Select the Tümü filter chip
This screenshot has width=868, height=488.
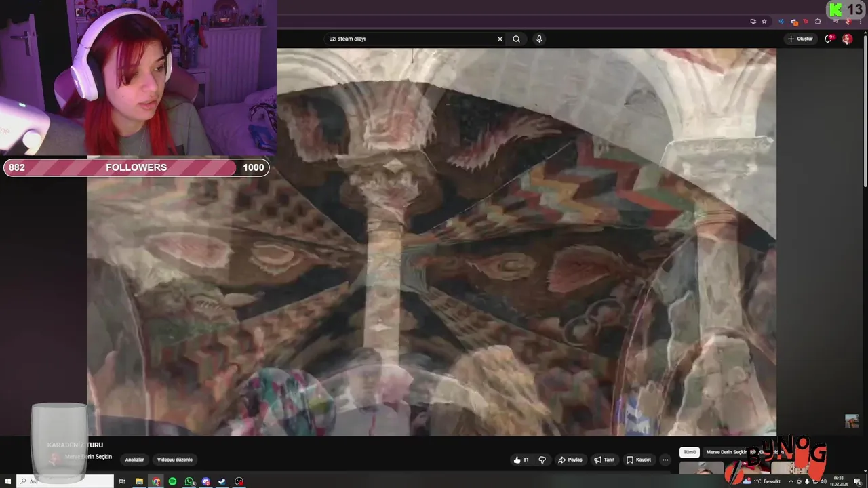[x=690, y=452]
